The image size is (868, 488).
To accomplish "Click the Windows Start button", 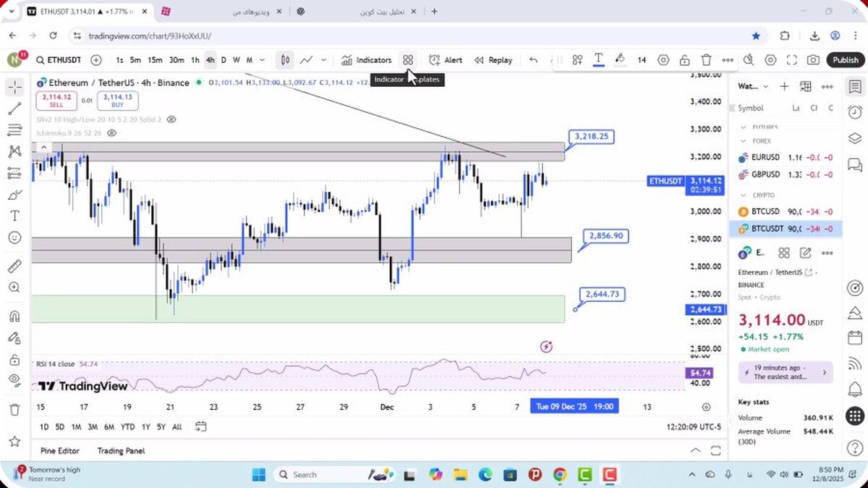I will 259,474.
